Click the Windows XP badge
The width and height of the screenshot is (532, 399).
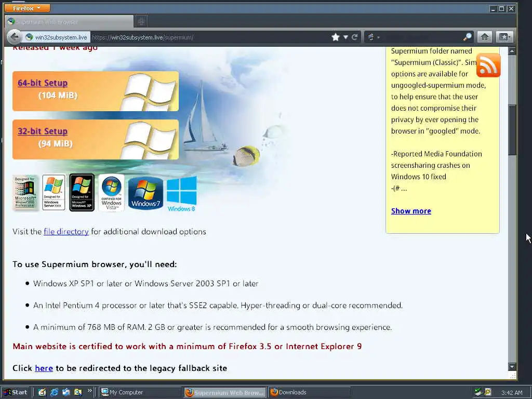tap(82, 192)
